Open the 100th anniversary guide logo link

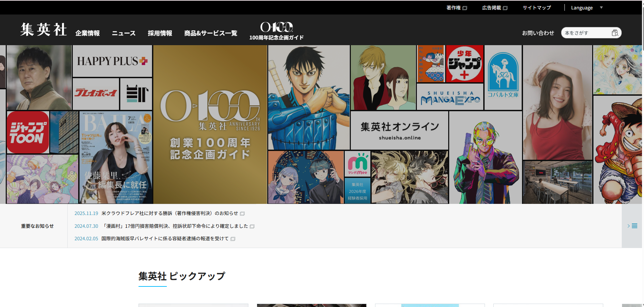point(276,31)
